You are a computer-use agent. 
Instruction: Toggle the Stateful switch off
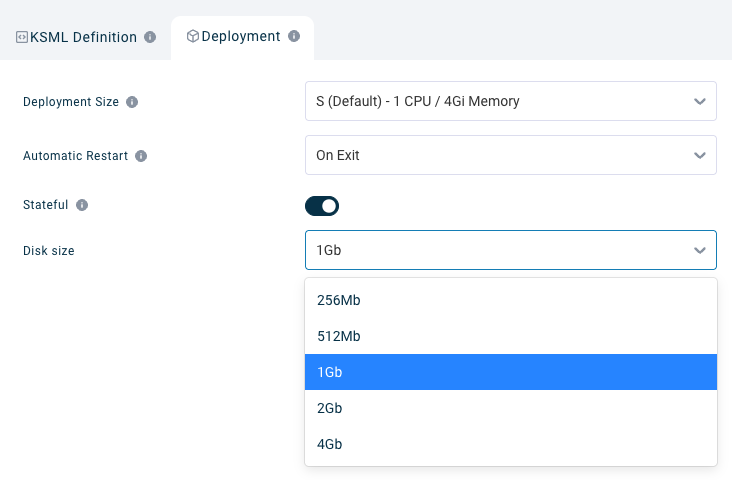tap(322, 206)
